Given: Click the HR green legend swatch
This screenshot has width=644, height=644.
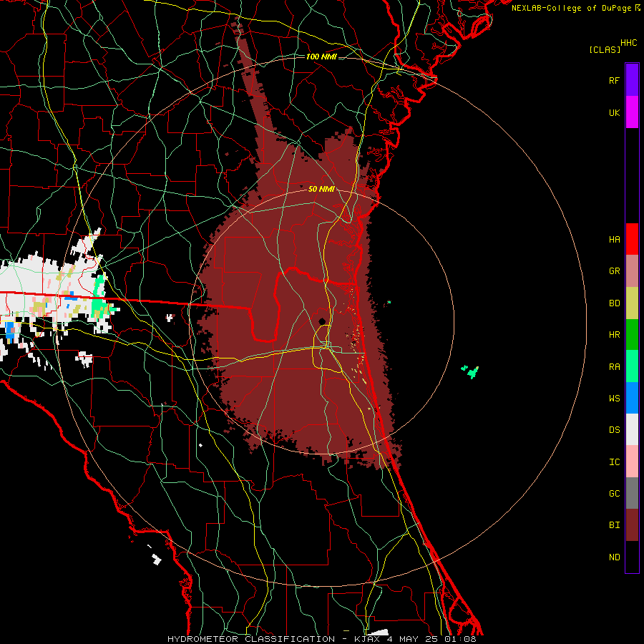Looking at the screenshot, I should pos(632,335).
